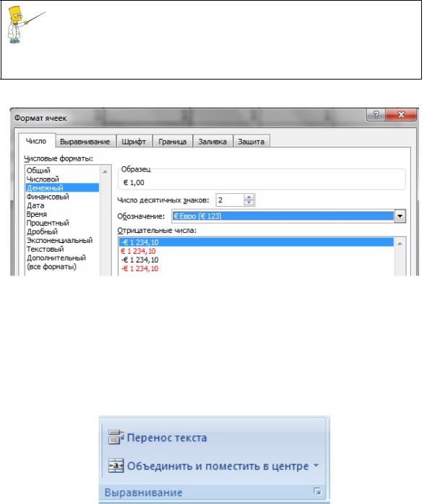Screen dimensions: 427x504
Task: Open the Защита tab
Action: (251, 142)
